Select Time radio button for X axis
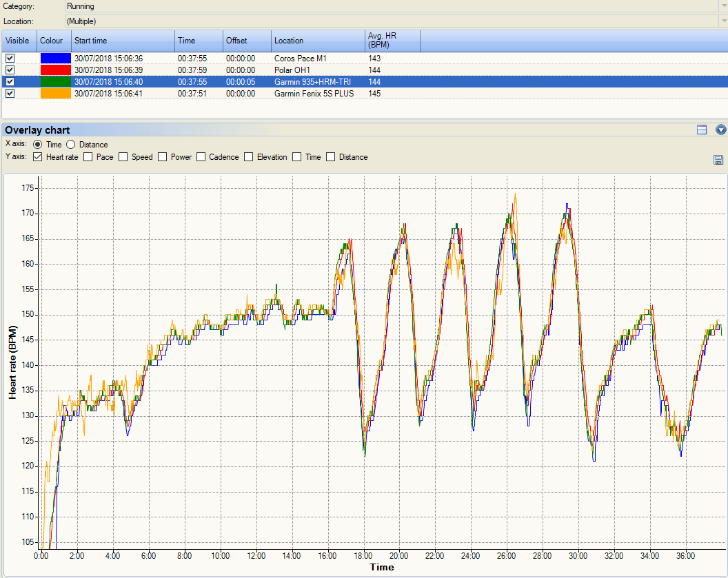This screenshot has height=578, width=728. coord(37,145)
